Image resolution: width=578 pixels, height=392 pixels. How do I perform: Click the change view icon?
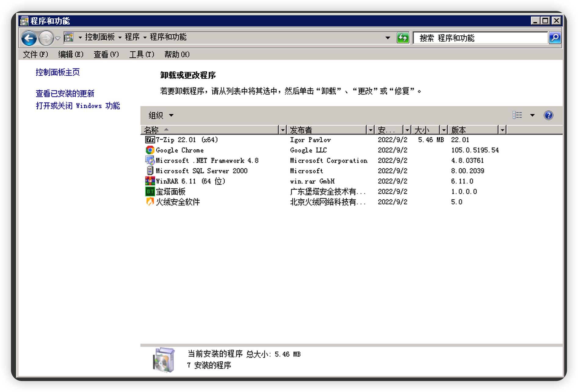coord(517,115)
